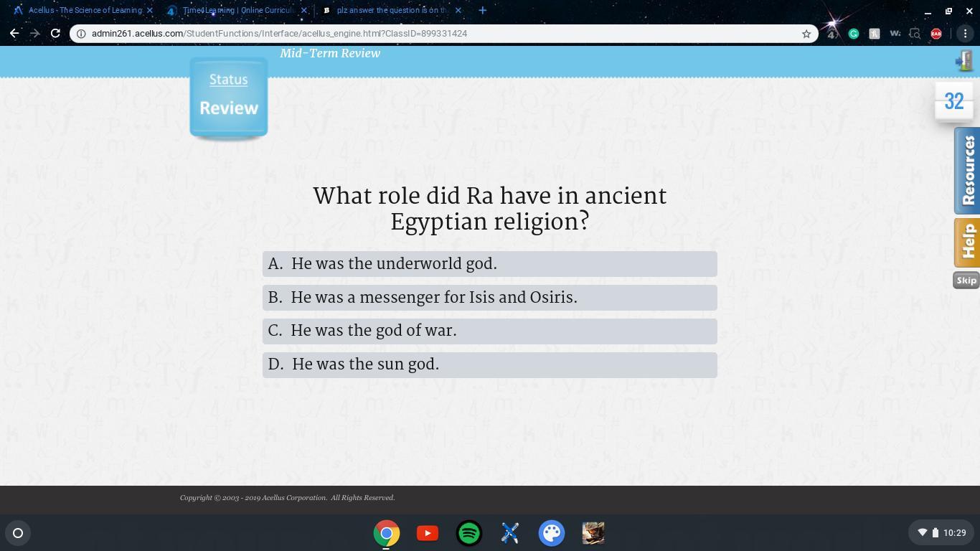The width and height of the screenshot is (980, 551).
Task: Click the red AdBlock stop-sign extension icon
Action: pyautogui.click(x=936, y=34)
